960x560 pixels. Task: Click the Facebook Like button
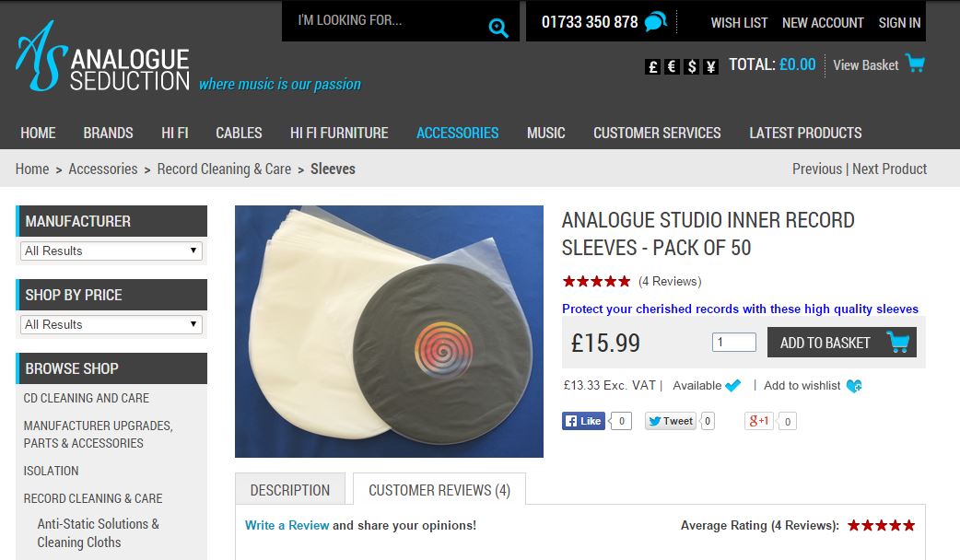pos(583,421)
